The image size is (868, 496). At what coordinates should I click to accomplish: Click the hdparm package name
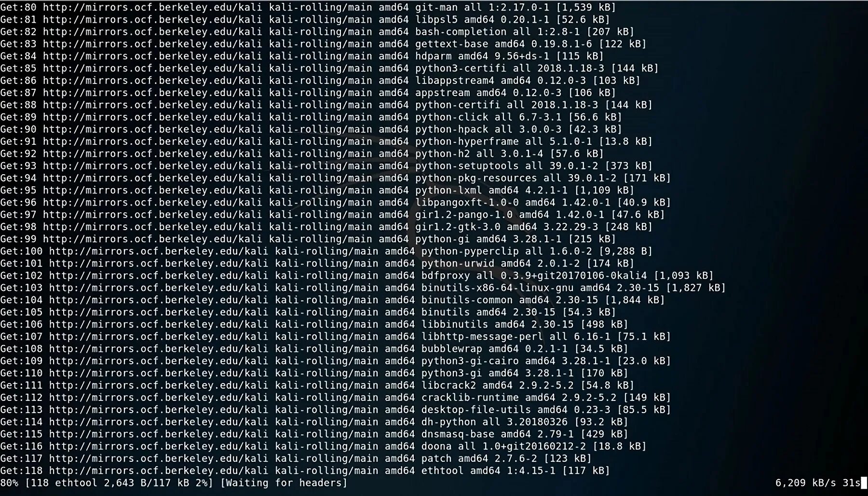[x=434, y=56]
